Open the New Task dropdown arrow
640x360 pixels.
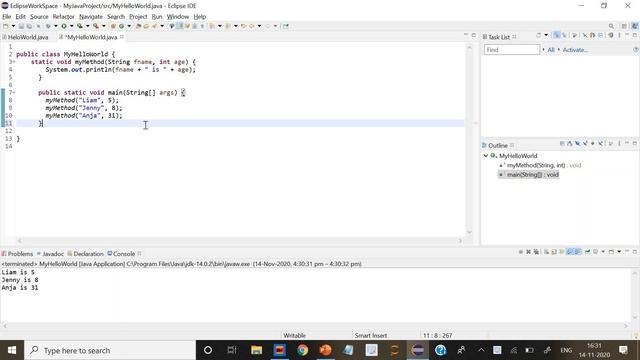pyautogui.click(x=546, y=36)
